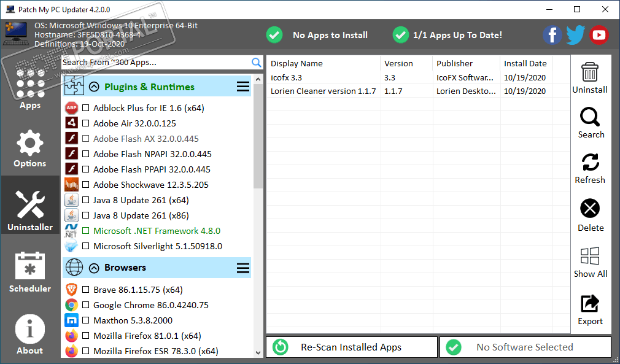Viewport: 620px width, 364px height.
Task: Click Re-Scan Installed Apps button
Action: [x=352, y=347]
